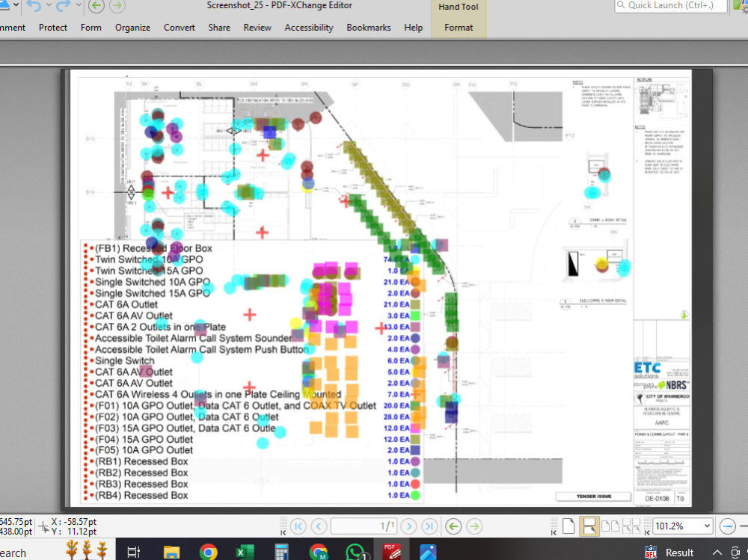The image size is (748, 560).
Task: Open the Share tab
Action: [x=219, y=28]
